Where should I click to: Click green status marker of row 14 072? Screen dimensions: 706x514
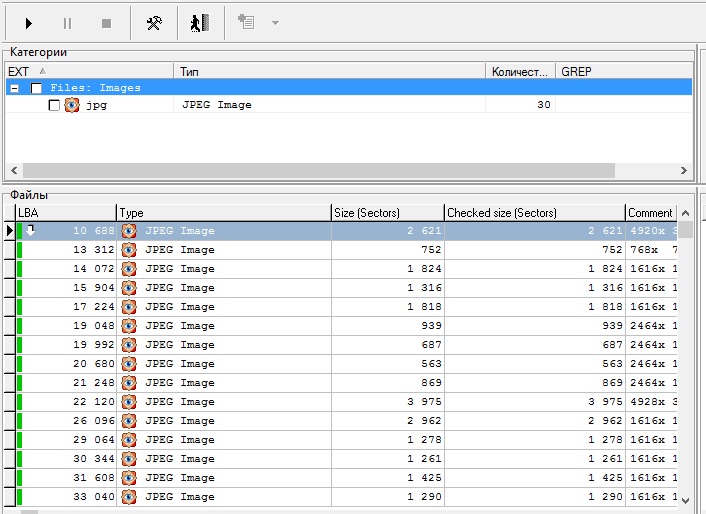(x=20, y=269)
